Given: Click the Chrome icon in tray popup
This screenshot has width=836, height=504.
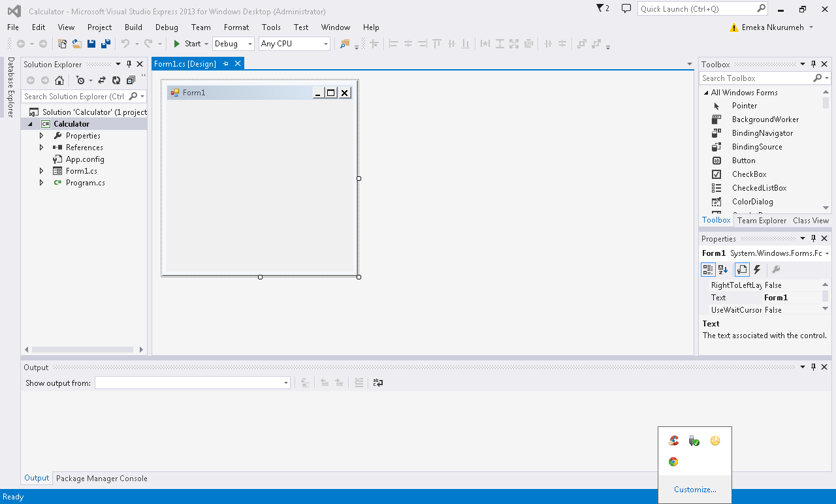Looking at the screenshot, I should tap(673, 462).
